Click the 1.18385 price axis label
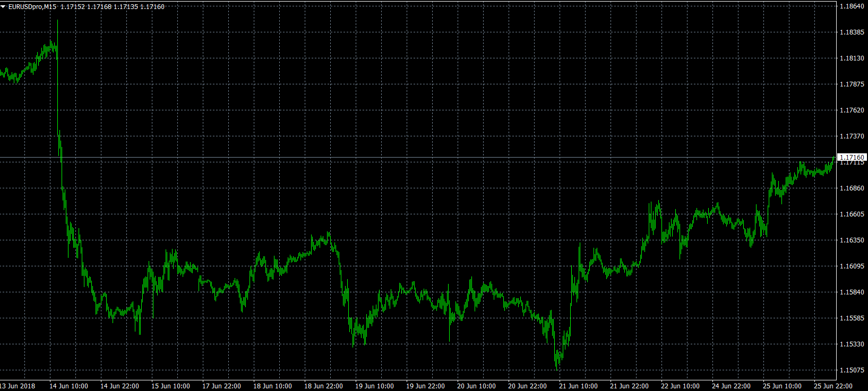The width and height of the screenshot is (868, 391). click(x=851, y=32)
